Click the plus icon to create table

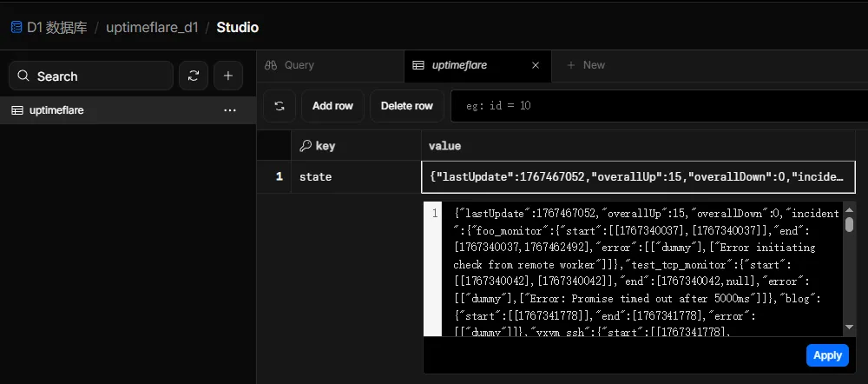[x=227, y=76]
